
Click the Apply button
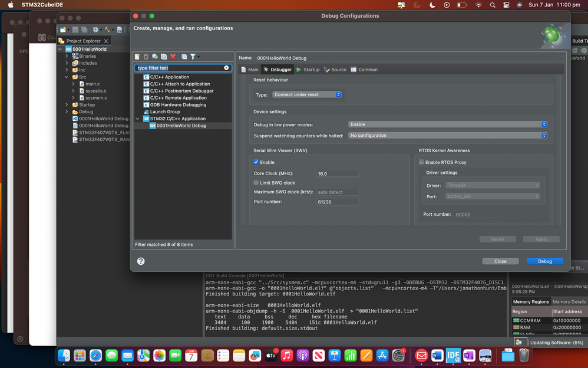(541, 239)
